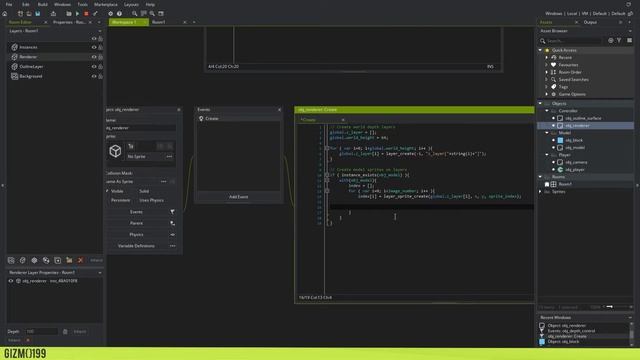Click the Save project toolbar icon
This screenshot has width=640, height=360.
coord(38,13)
